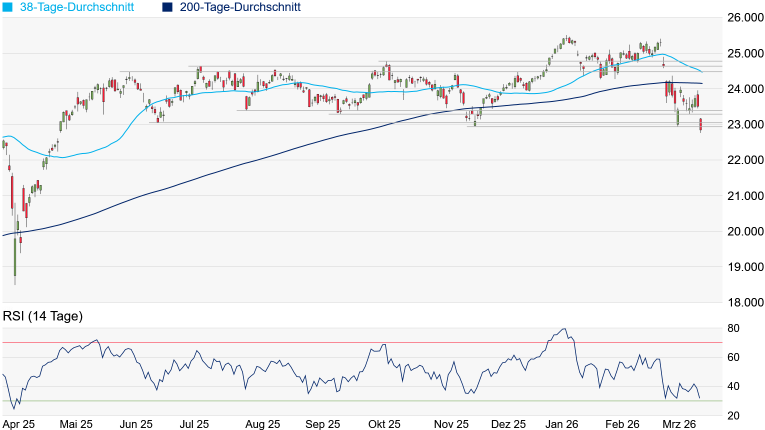Click the 22.000 price axis label
The width and height of the screenshot is (765, 430).
pos(744,160)
